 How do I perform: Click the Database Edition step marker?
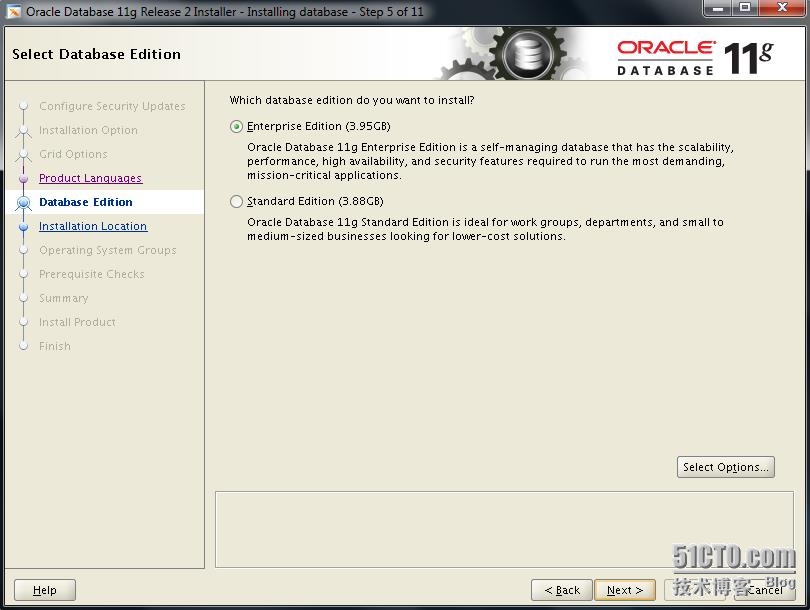[x=23, y=202]
